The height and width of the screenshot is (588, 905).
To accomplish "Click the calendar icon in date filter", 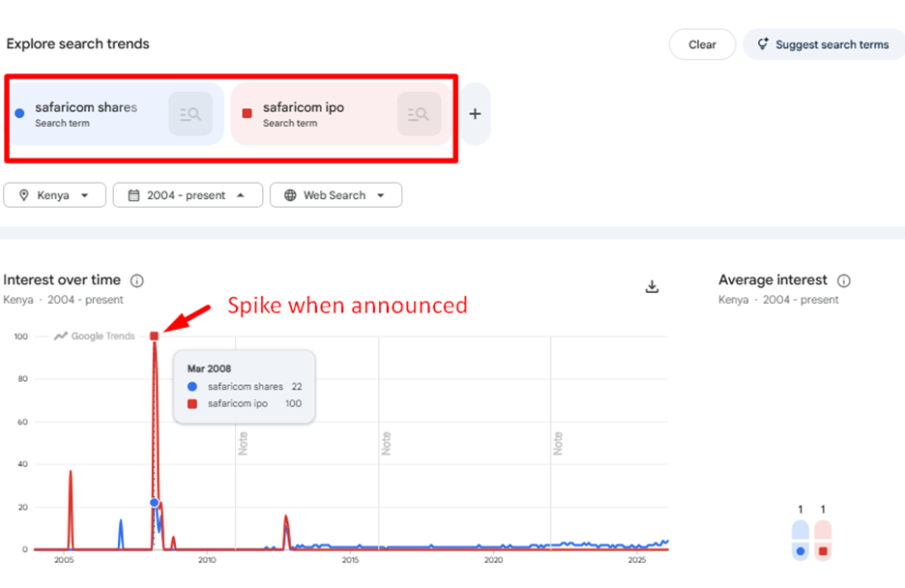I will click(x=134, y=195).
